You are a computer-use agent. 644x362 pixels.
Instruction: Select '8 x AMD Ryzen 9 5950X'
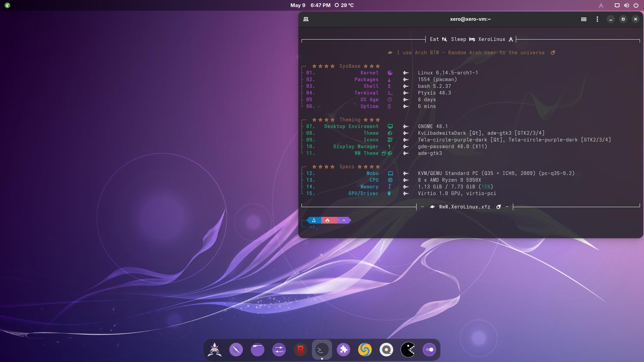pyautogui.click(x=449, y=180)
